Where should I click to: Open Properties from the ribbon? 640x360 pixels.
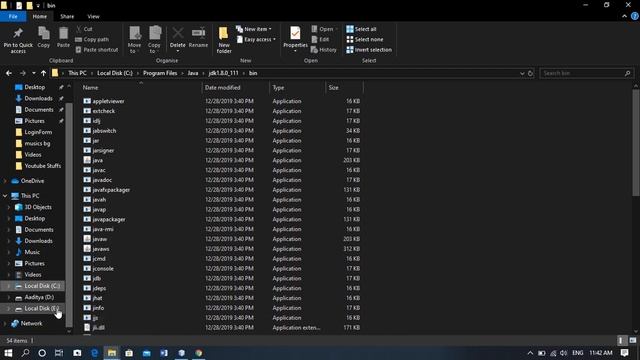295,39
